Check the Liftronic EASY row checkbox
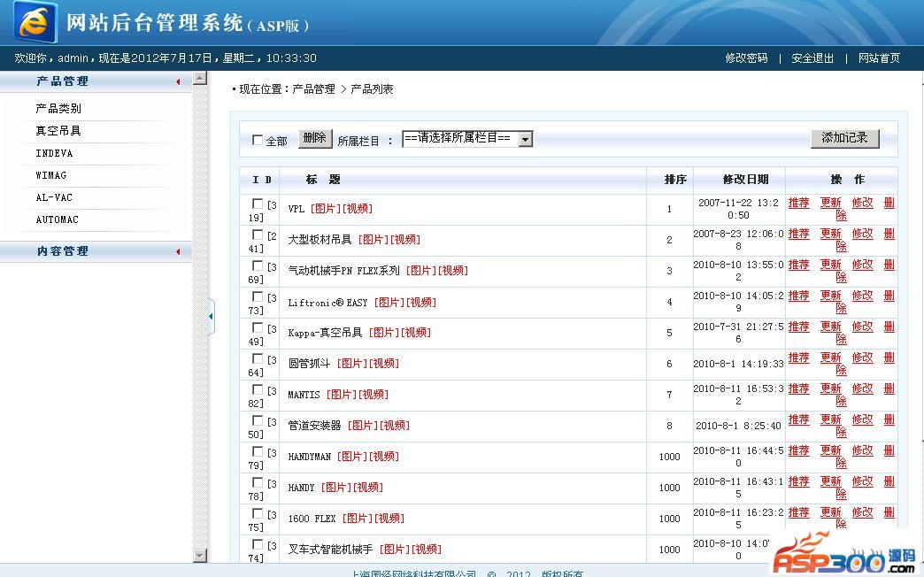 pos(257,296)
